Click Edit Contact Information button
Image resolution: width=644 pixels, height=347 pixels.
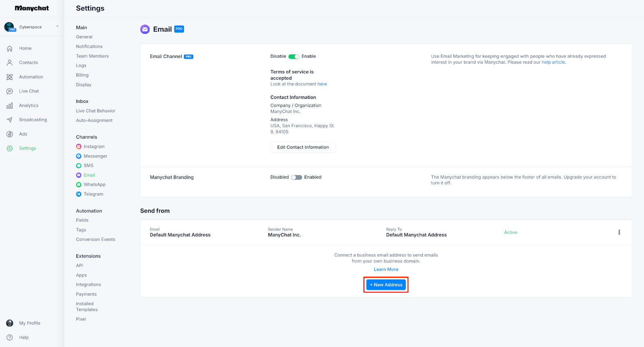click(303, 147)
